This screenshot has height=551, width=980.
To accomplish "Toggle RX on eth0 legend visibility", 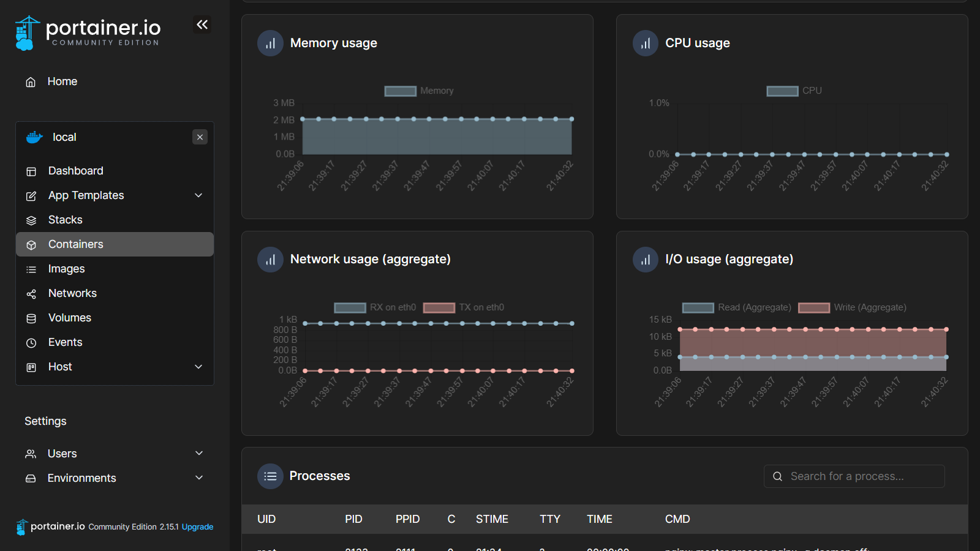I will click(x=375, y=307).
